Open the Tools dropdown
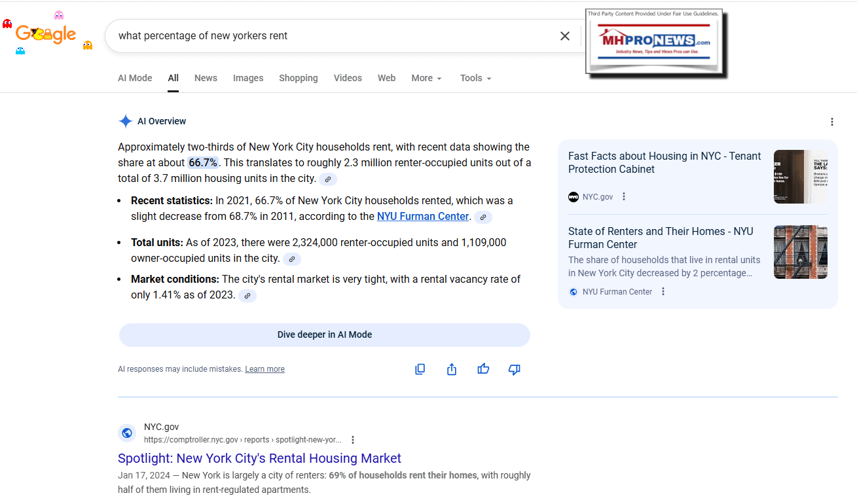This screenshot has width=857, height=504. 475,78
